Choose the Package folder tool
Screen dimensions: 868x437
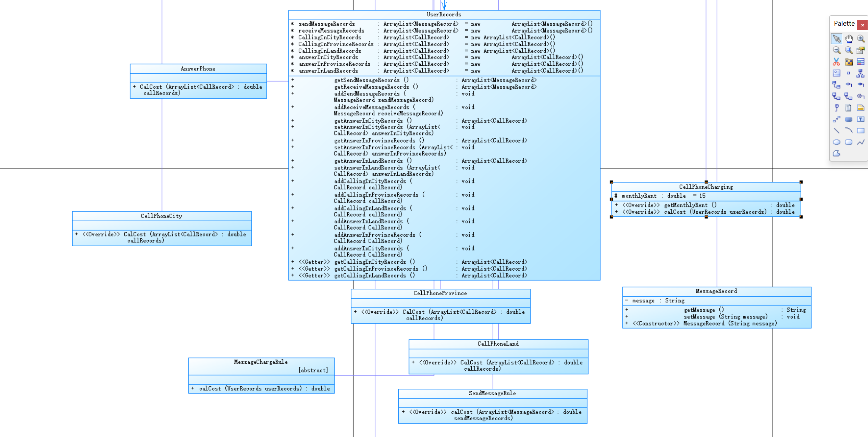(x=849, y=62)
